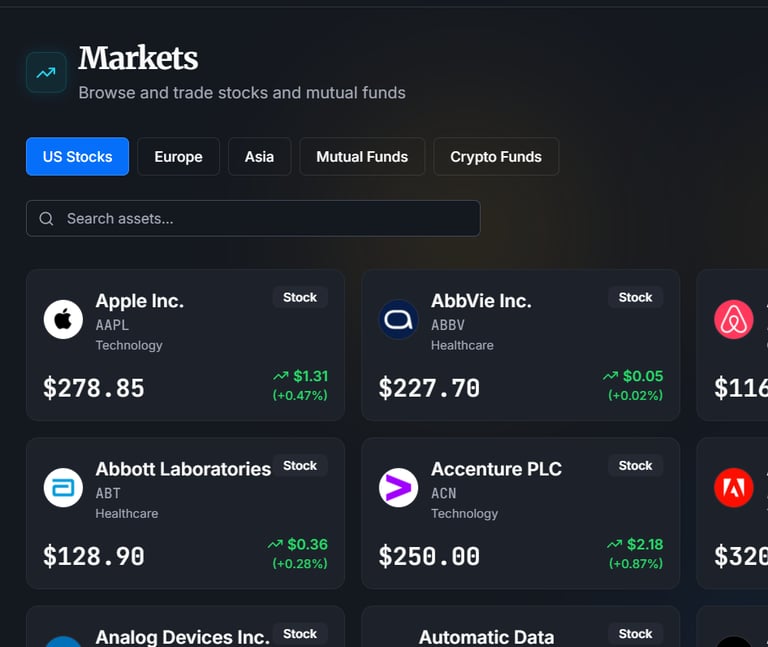Click Technology sector label under AAPL
768x647 pixels.
click(129, 345)
